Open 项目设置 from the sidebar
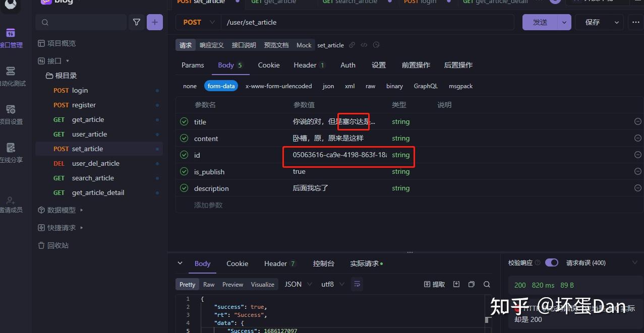 point(11,113)
